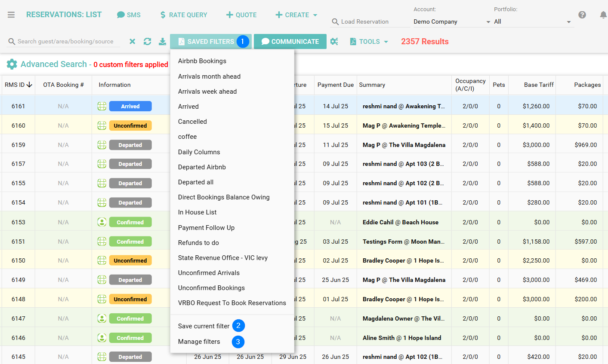Clear the search with X icon
This screenshot has width=608, height=364.
point(133,41)
